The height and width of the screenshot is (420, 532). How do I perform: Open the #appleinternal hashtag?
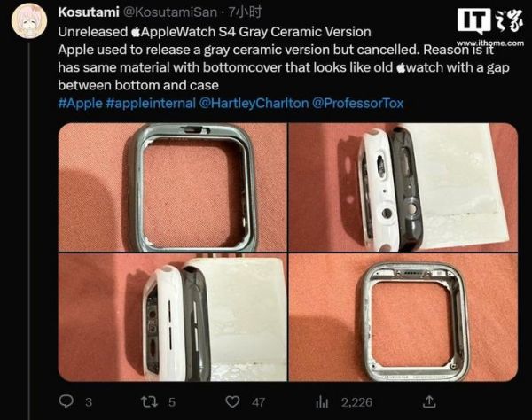click(151, 103)
